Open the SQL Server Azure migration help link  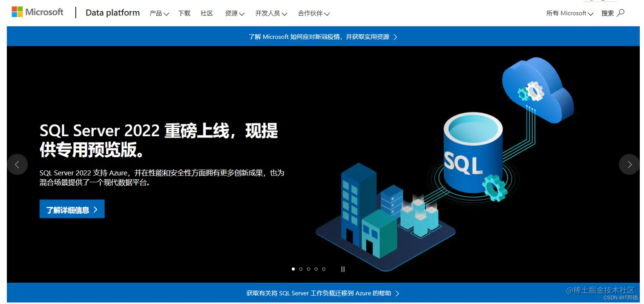322,293
